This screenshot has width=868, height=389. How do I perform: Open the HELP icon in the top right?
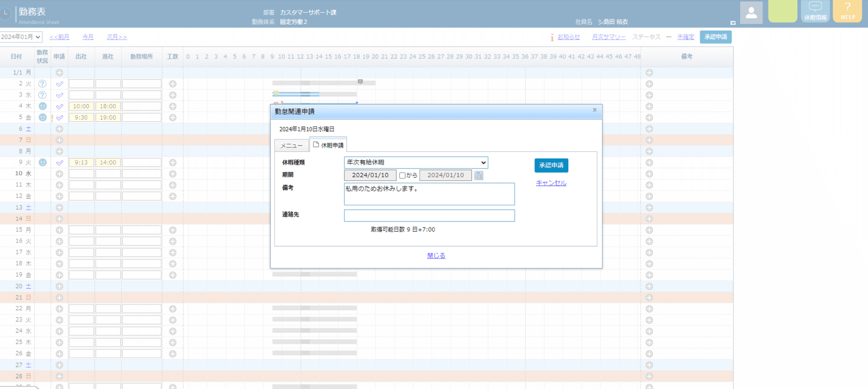[846, 11]
